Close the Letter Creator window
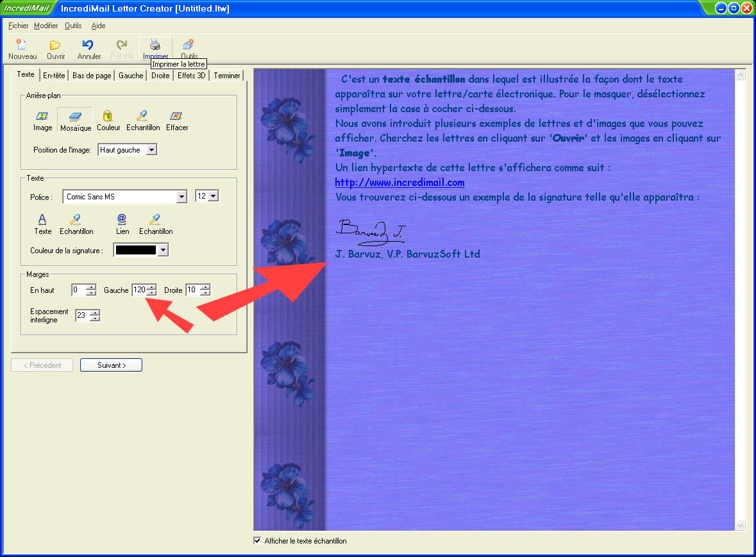Viewport: 756px width, 557px height. (x=746, y=8)
